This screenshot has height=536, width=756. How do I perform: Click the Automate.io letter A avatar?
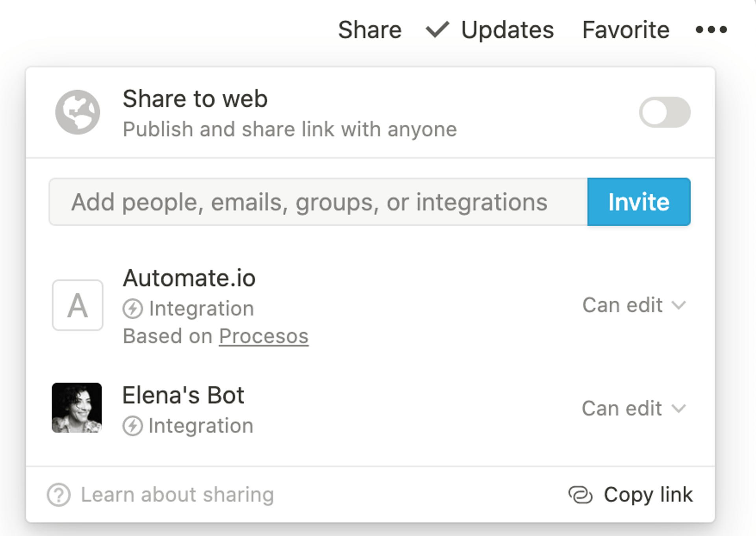point(78,305)
